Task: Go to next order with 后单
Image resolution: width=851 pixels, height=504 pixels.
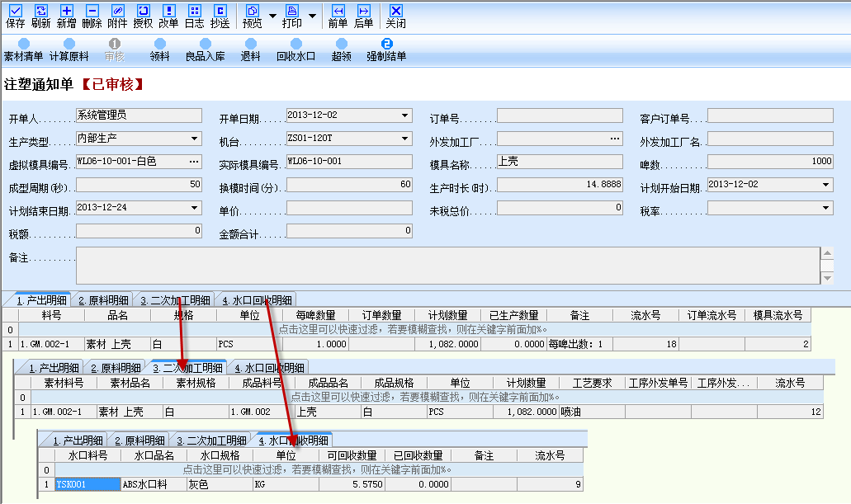Action: pos(364,16)
